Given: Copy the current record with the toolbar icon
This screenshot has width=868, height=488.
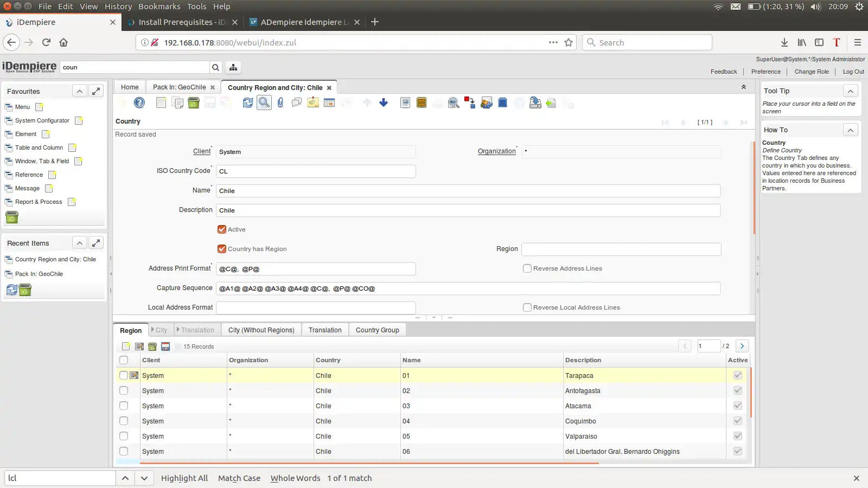Looking at the screenshot, I should [x=177, y=102].
